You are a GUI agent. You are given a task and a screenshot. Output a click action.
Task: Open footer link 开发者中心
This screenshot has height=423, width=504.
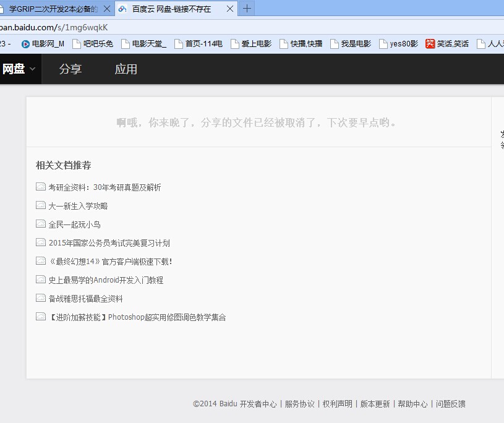coord(258,404)
